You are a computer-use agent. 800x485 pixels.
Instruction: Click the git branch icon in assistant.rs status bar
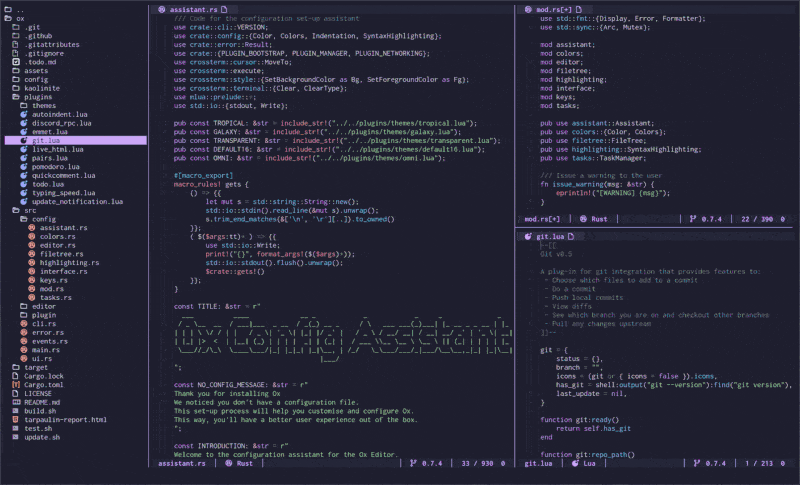click(x=413, y=463)
